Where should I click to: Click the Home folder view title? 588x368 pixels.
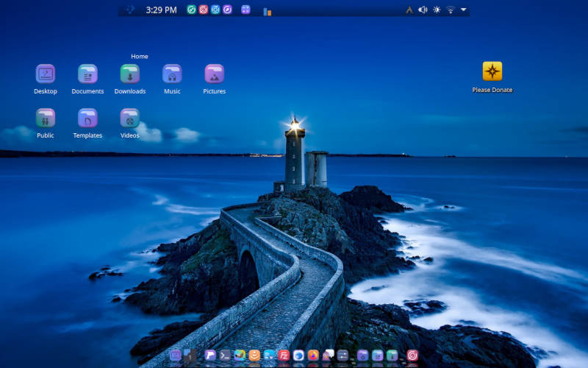click(140, 57)
